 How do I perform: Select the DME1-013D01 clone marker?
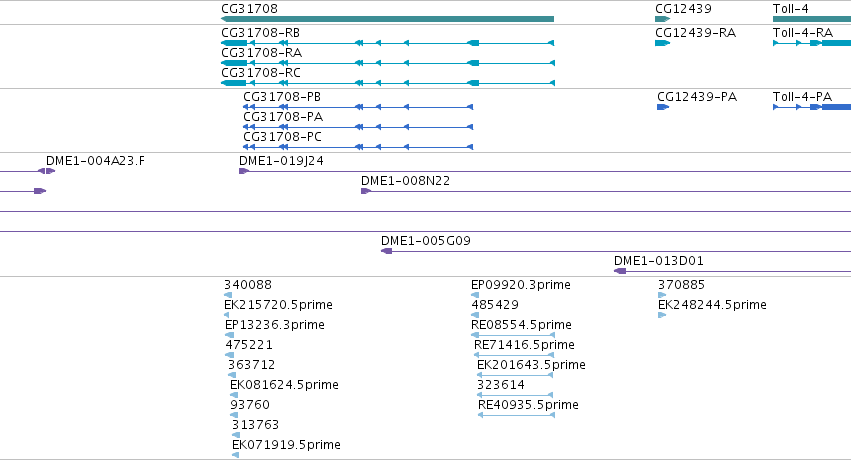click(620, 271)
